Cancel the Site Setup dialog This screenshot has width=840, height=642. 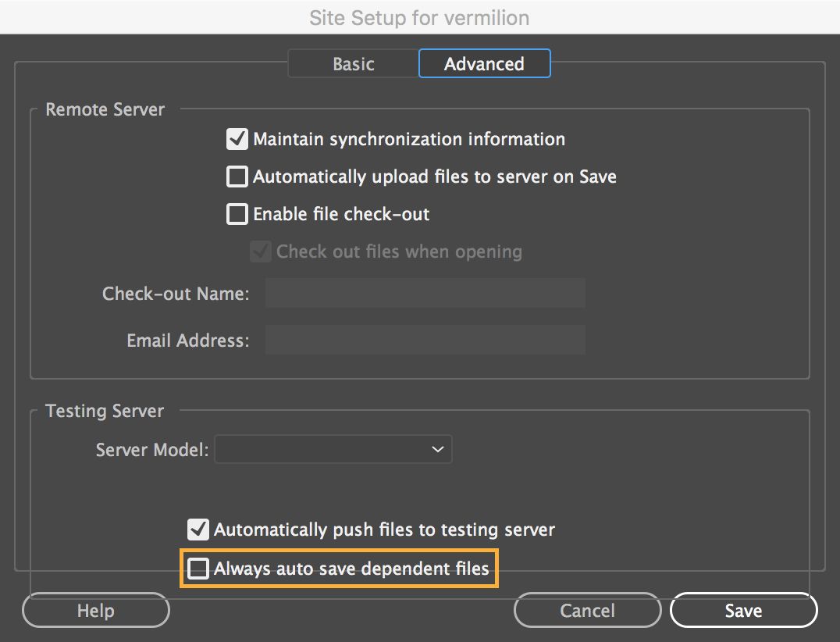click(x=587, y=610)
